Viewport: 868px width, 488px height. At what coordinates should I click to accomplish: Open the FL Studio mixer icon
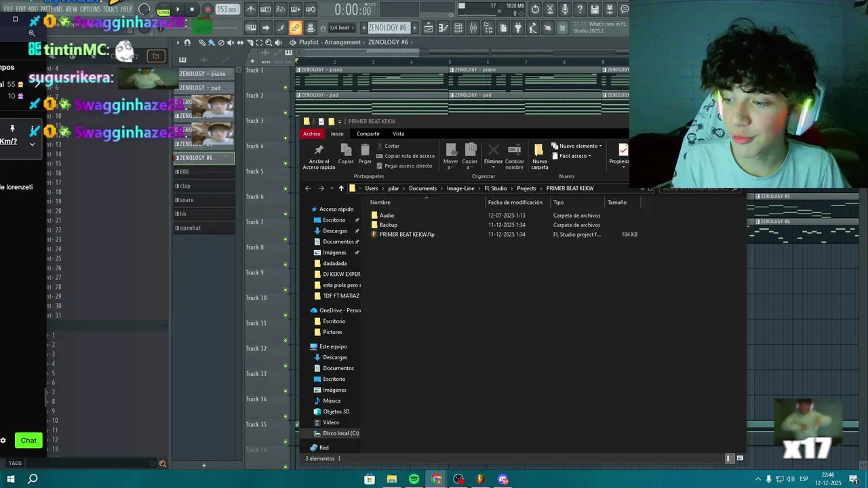point(473,28)
